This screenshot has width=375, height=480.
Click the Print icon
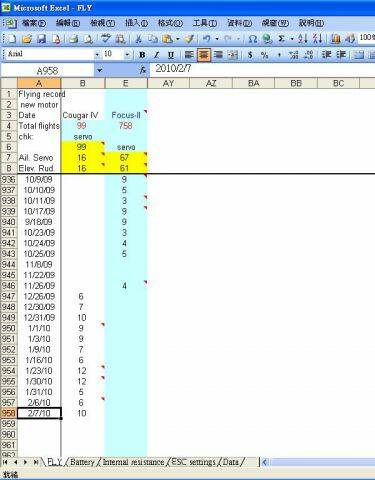pyautogui.click(x=73, y=39)
